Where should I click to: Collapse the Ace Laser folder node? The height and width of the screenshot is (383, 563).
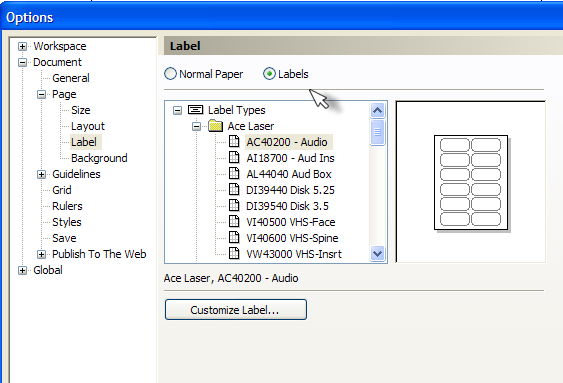coord(196,126)
